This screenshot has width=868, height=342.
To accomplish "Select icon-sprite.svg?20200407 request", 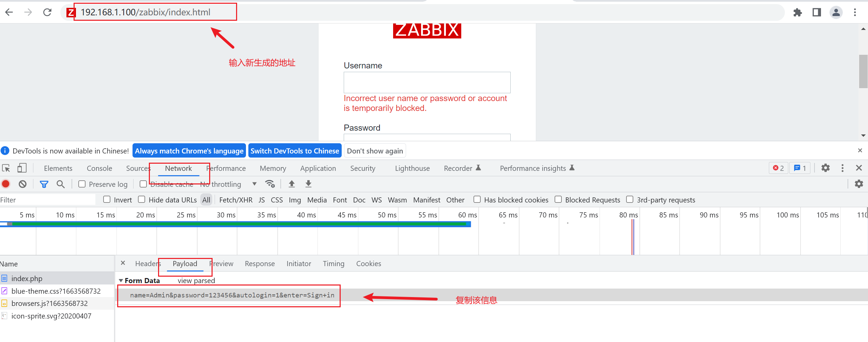I will click(x=57, y=316).
